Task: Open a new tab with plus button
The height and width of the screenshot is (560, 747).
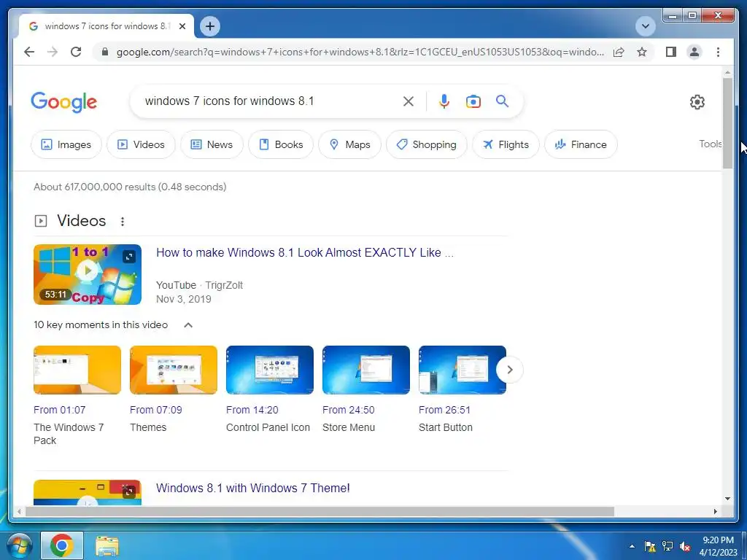Action: pos(210,26)
